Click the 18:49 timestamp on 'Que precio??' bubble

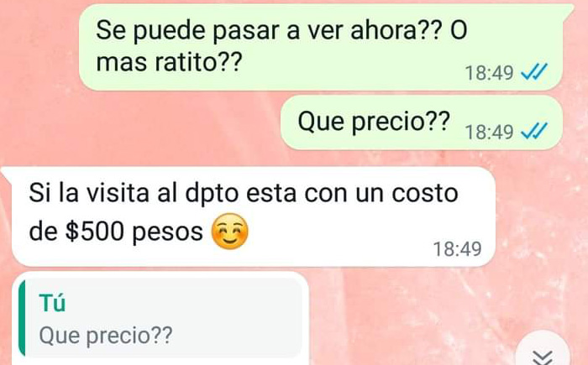[489, 132]
